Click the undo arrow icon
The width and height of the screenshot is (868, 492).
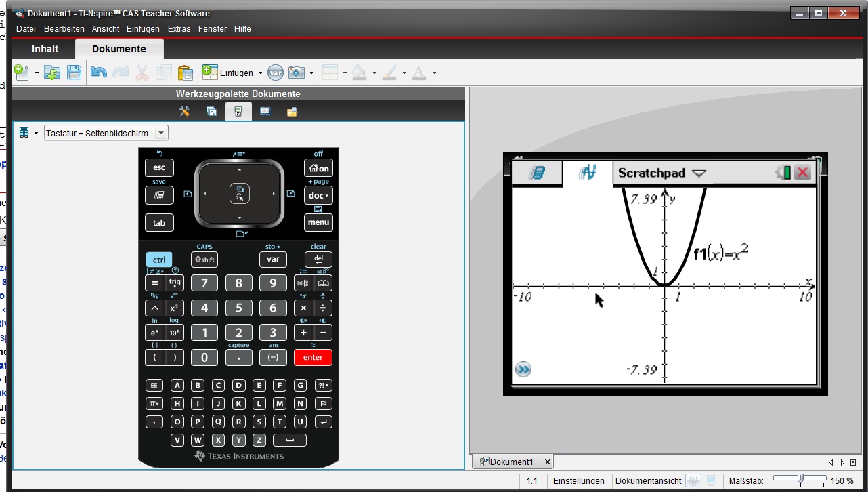[x=99, y=73]
